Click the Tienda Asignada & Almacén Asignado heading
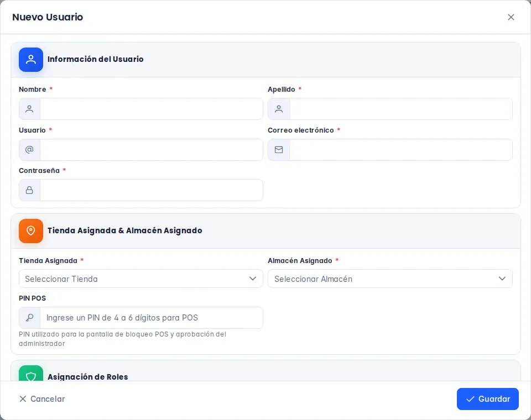Image resolution: width=531 pixels, height=420 pixels. 124,230
